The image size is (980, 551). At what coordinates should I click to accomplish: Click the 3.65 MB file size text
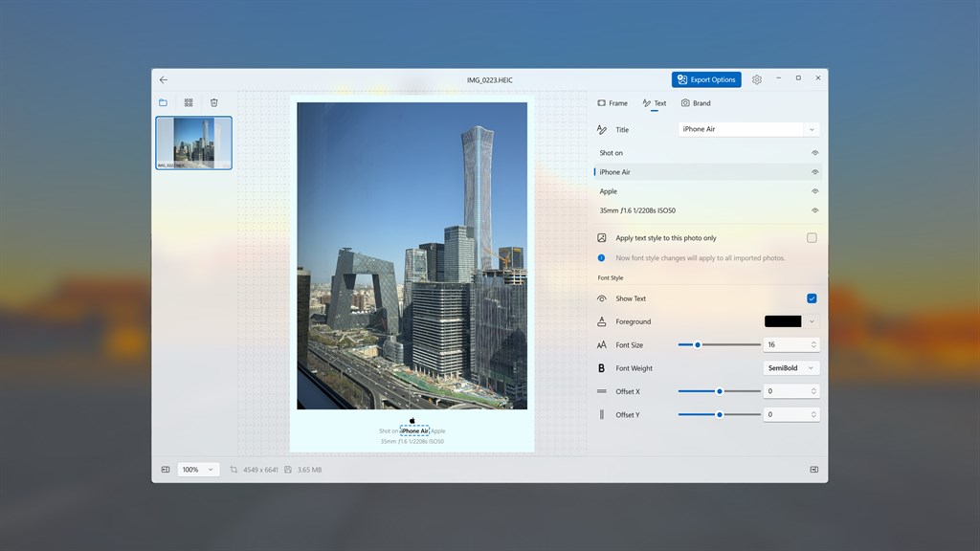click(309, 469)
